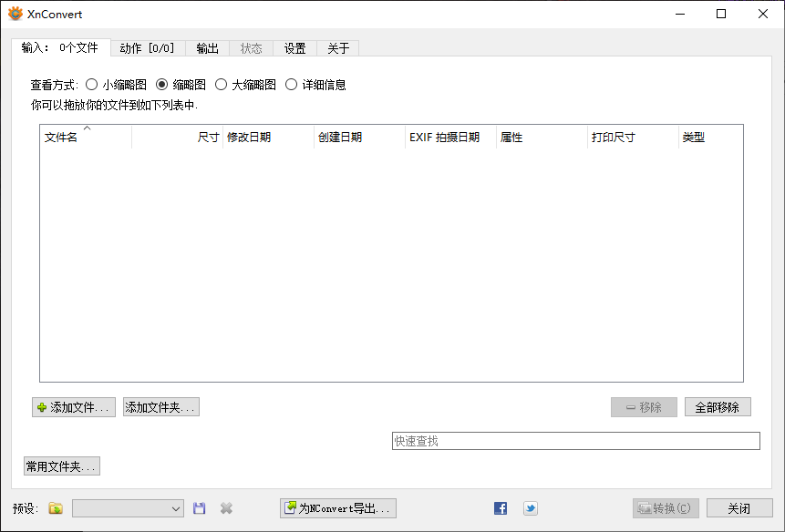Select the 小缩略图 view option
This screenshot has height=532, width=785.
tap(91, 84)
